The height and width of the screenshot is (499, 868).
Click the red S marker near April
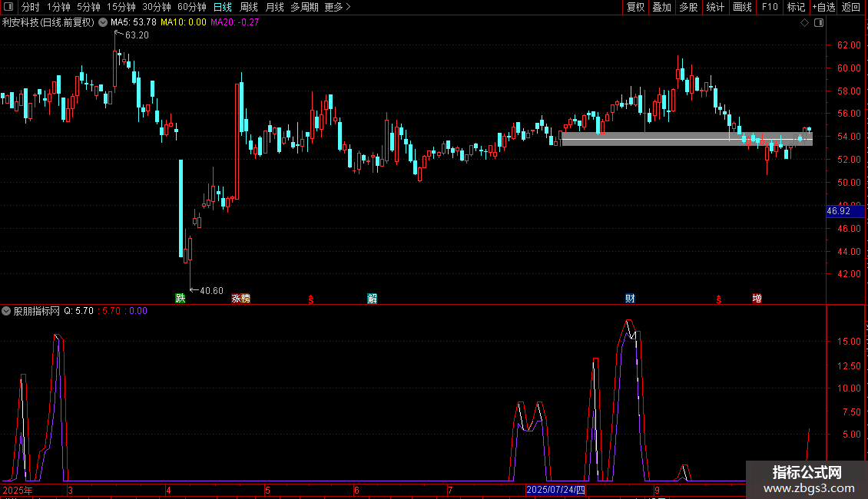point(311,299)
